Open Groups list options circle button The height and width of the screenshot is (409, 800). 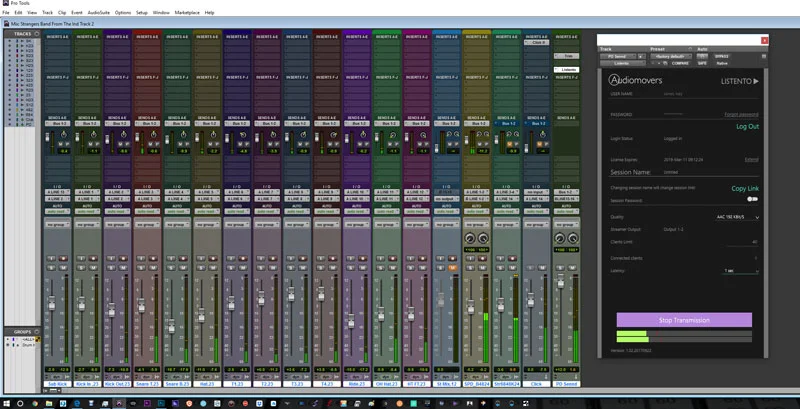tap(37, 331)
